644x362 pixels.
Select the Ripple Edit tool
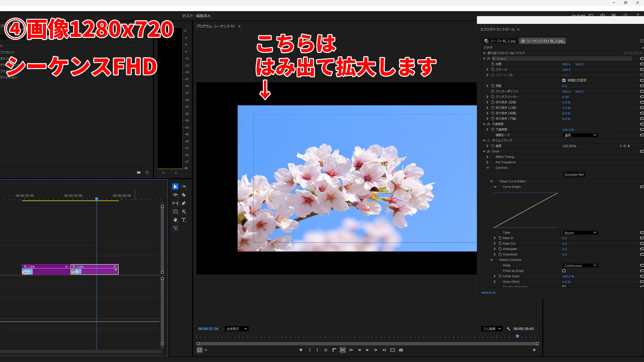pyautogui.click(x=175, y=195)
